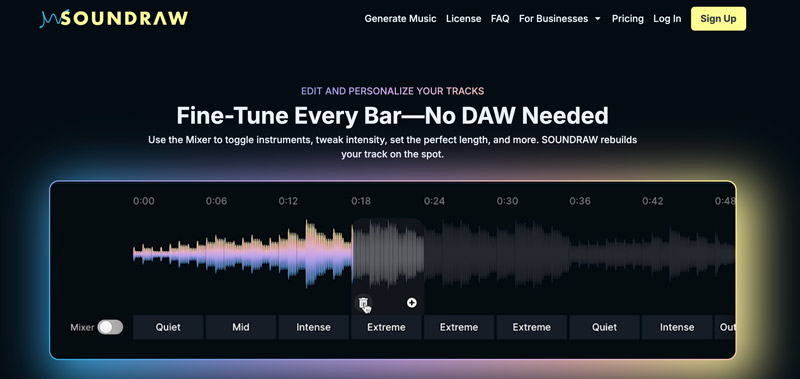
Task: Click the Fine-Tune Every Bar headline
Action: point(392,115)
